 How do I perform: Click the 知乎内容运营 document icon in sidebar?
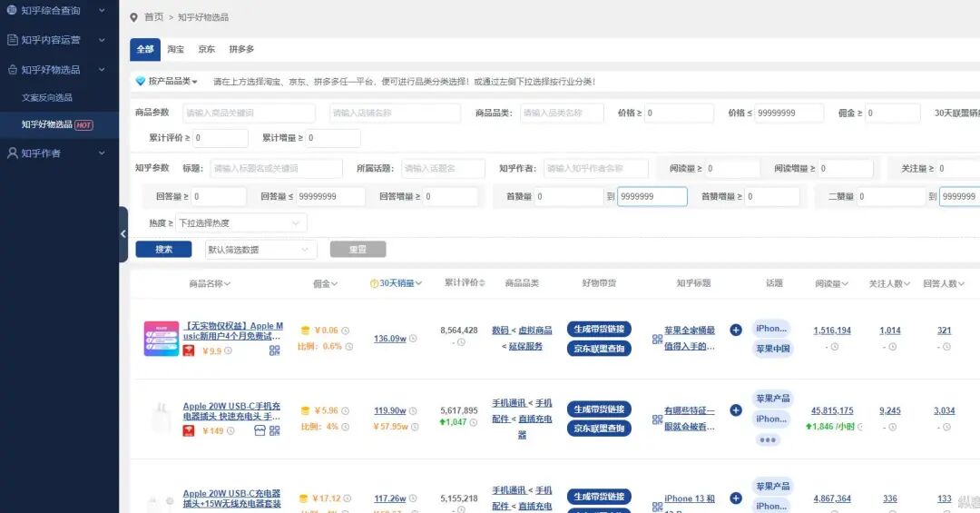(x=12, y=40)
